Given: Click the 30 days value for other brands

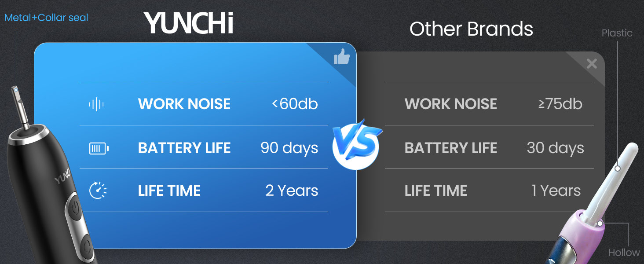Looking at the screenshot, I should point(555,148).
